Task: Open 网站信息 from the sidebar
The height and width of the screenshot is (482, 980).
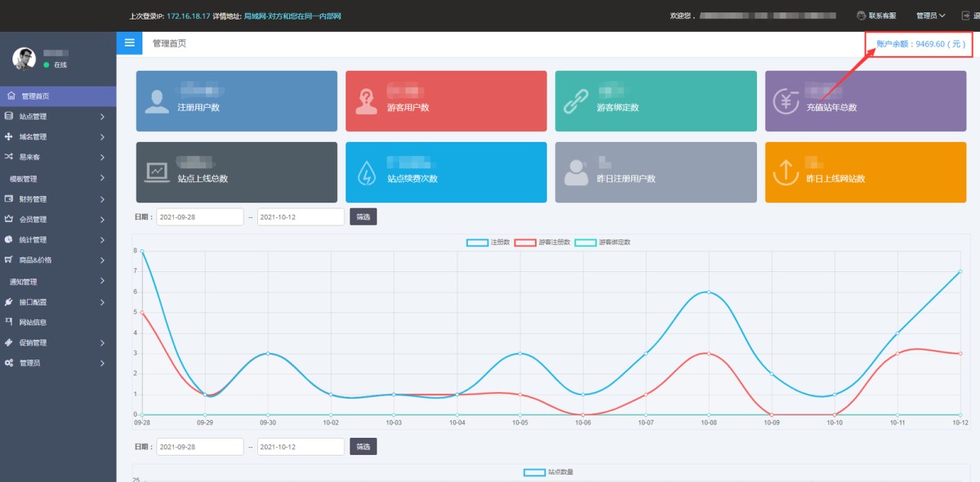Action: [x=33, y=323]
